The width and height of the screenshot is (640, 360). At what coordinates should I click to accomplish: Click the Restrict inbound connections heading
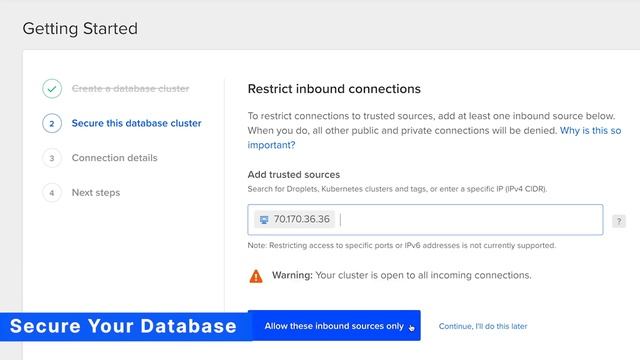(x=334, y=89)
